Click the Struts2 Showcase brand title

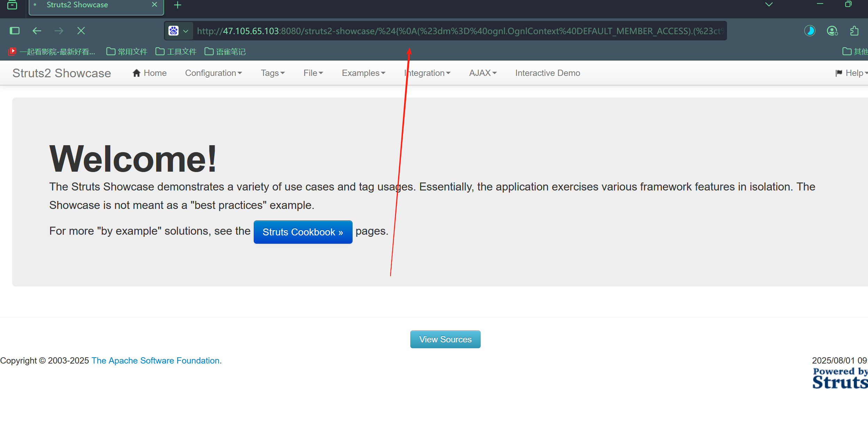click(62, 73)
